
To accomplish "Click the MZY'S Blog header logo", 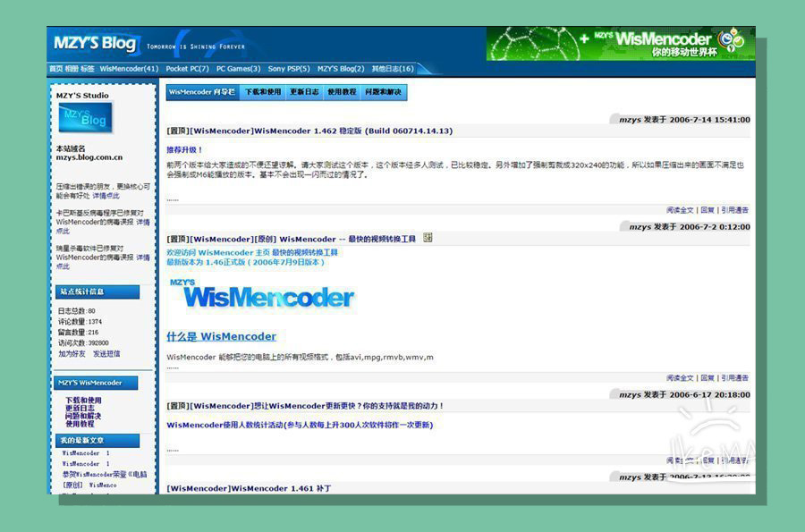I will click(96, 43).
